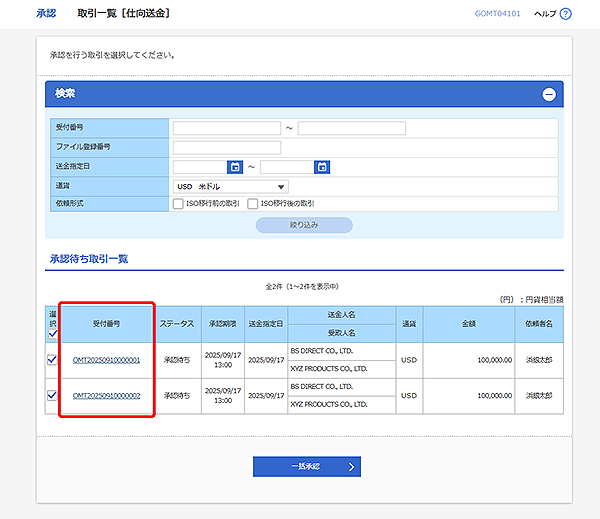The height and width of the screenshot is (519, 600).
Task: Click the 金額 column header
Action: (469, 324)
